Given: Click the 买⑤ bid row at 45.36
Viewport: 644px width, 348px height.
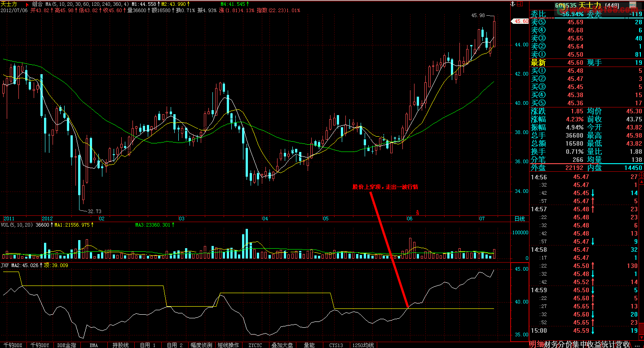Looking at the screenshot, I should (587, 103).
